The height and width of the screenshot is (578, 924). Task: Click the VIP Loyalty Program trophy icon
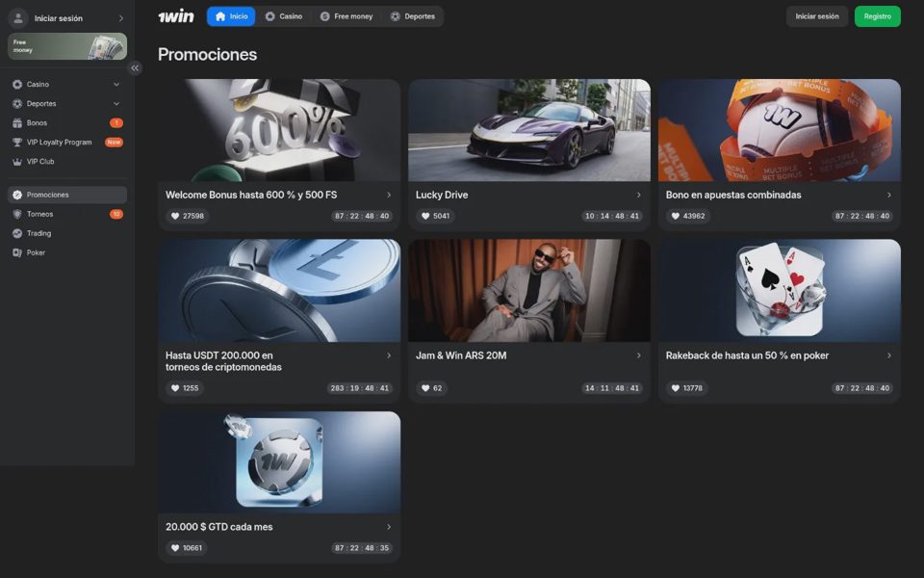coord(17,143)
